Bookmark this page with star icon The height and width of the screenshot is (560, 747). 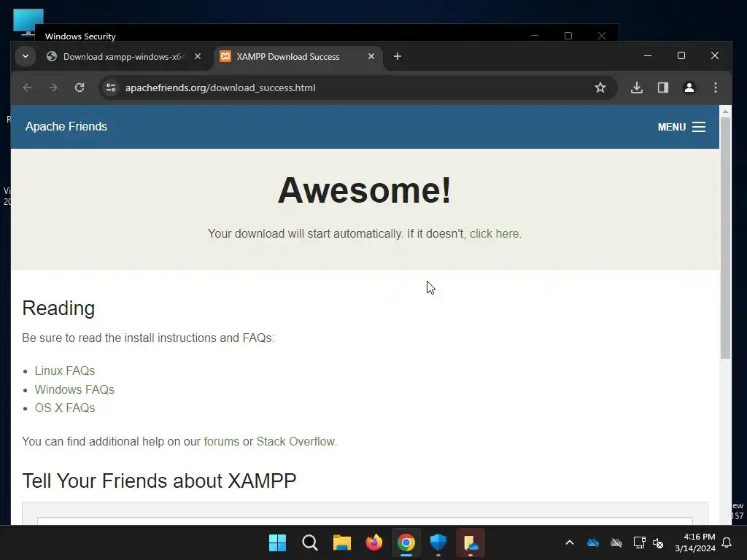point(600,87)
